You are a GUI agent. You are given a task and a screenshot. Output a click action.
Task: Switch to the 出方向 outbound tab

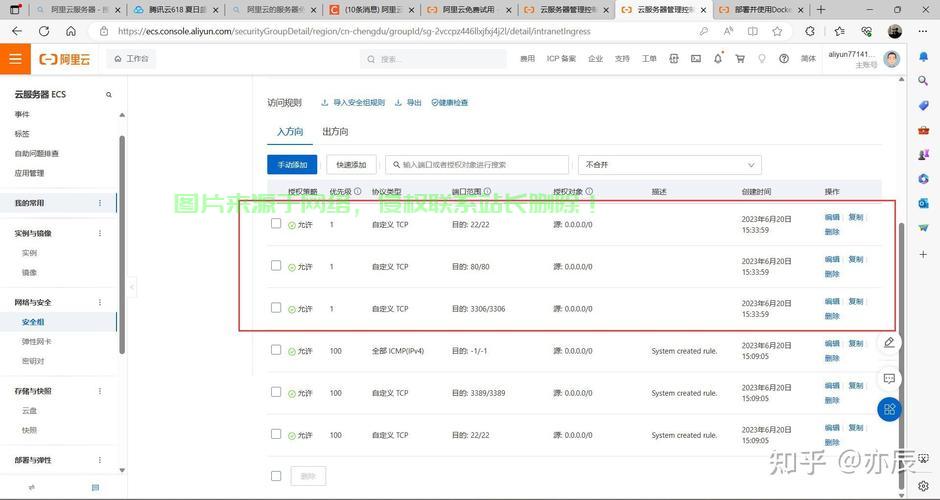pyautogui.click(x=335, y=131)
